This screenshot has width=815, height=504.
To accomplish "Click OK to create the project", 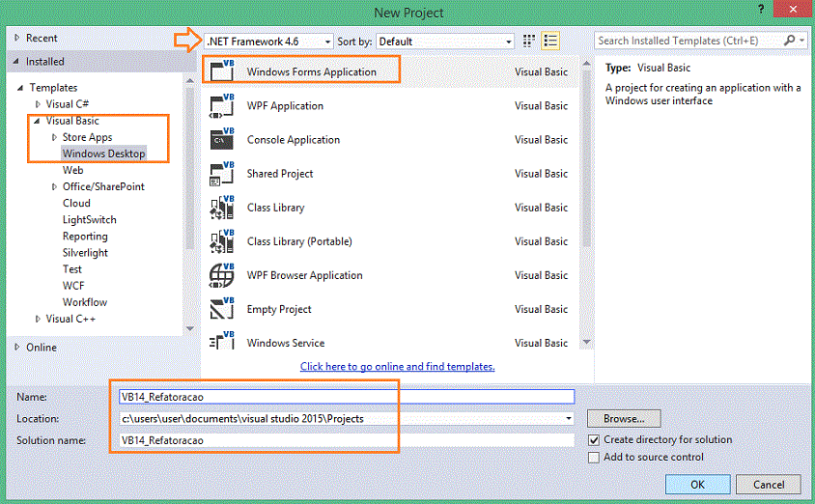I will (x=697, y=485).
